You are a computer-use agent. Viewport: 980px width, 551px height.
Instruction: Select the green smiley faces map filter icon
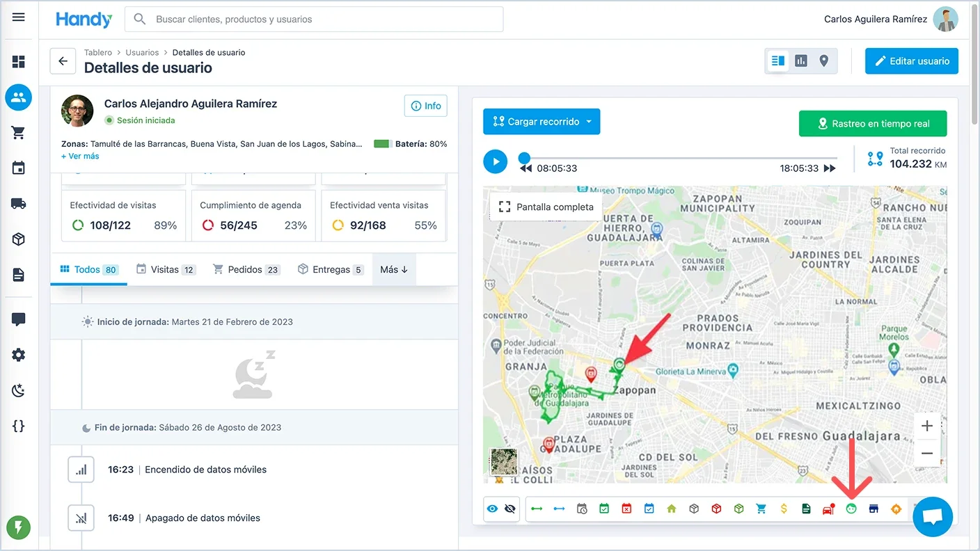851,509
